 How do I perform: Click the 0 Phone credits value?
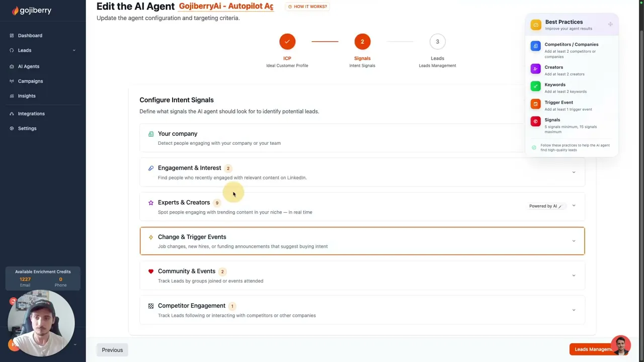(x=60, y=280)
